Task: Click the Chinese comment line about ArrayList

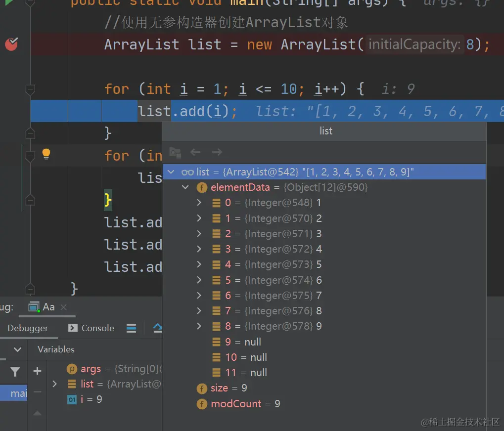Action: coord(226,22)
